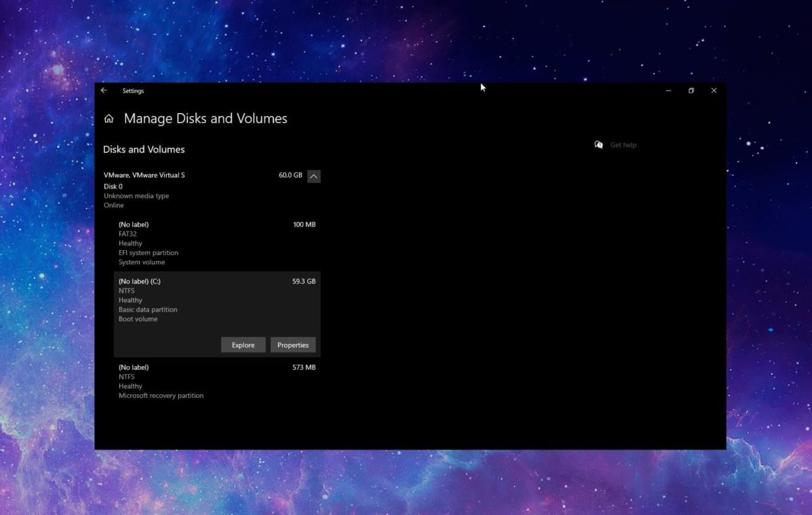Click the Unknown media type label

point(137,195)
